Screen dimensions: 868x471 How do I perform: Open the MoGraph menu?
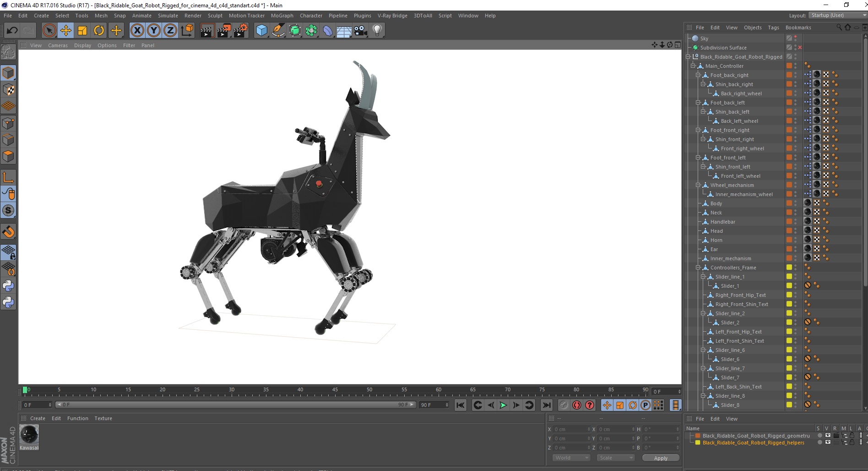point(282,16)
